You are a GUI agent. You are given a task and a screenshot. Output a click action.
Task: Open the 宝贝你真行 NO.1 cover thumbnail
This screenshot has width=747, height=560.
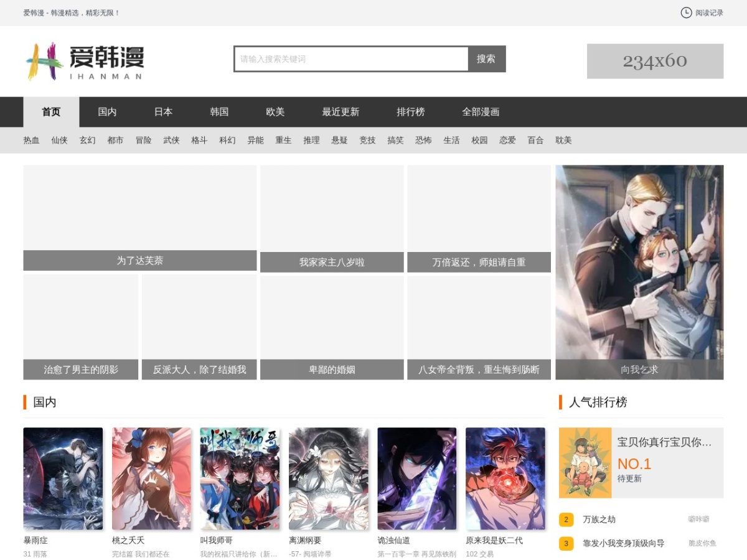pos(585,463)
